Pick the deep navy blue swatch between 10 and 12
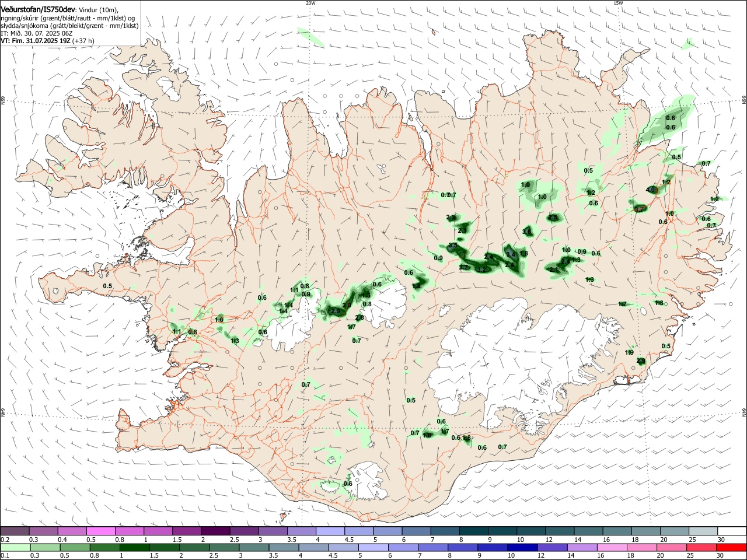The height and width of the screenshot is (560, 747). point(522,548)
